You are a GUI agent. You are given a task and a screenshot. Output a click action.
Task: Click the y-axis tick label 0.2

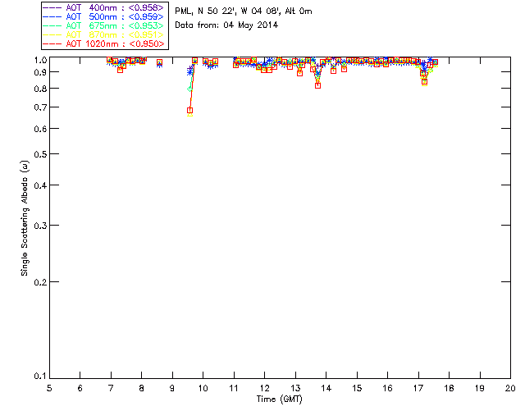(x=40, y=282)
